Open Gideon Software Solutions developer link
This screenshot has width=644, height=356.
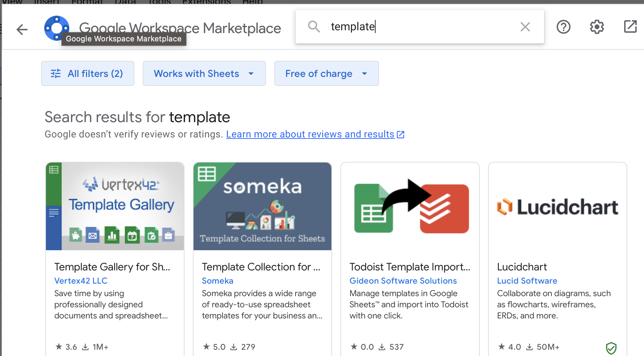click(403, 281)
